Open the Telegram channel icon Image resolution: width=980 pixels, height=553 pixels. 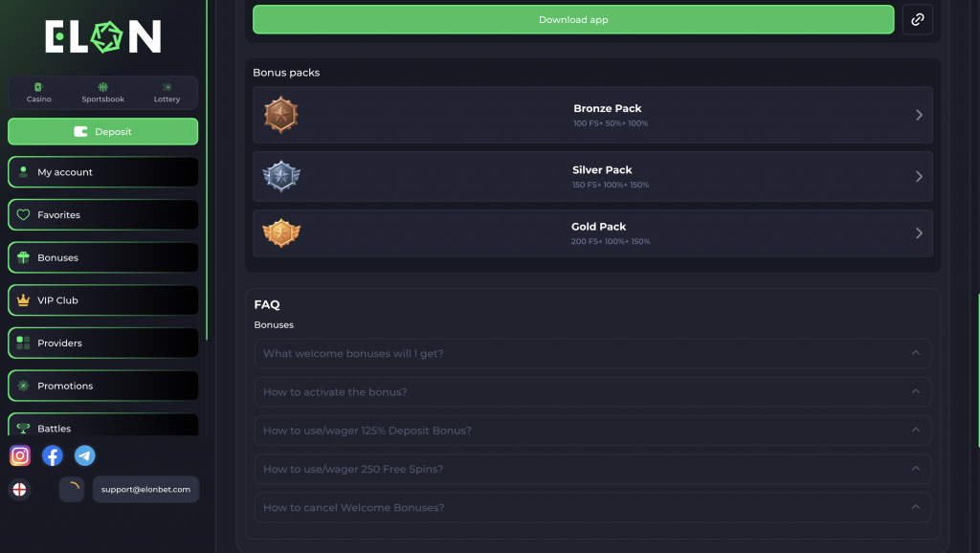tap(85, 455)
